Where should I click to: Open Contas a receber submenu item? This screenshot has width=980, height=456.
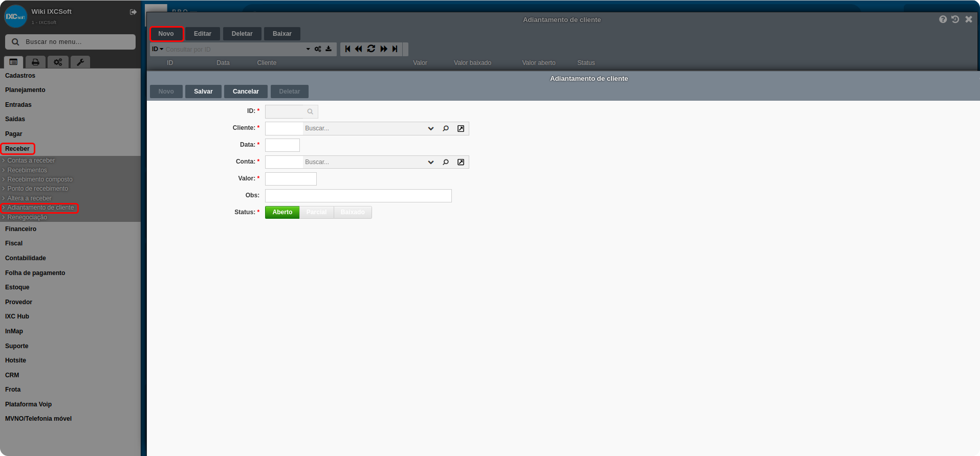[x=31, y=161]
